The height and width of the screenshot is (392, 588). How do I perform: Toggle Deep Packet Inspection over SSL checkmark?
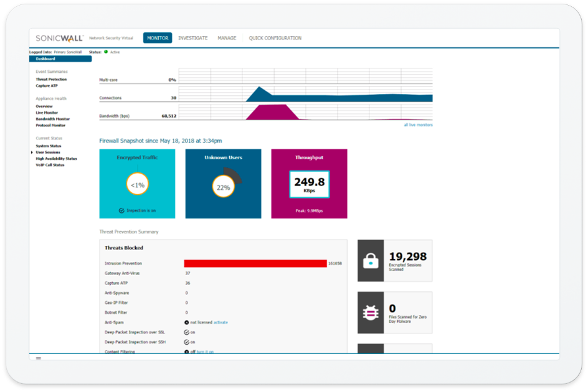(x=187, y=332)
